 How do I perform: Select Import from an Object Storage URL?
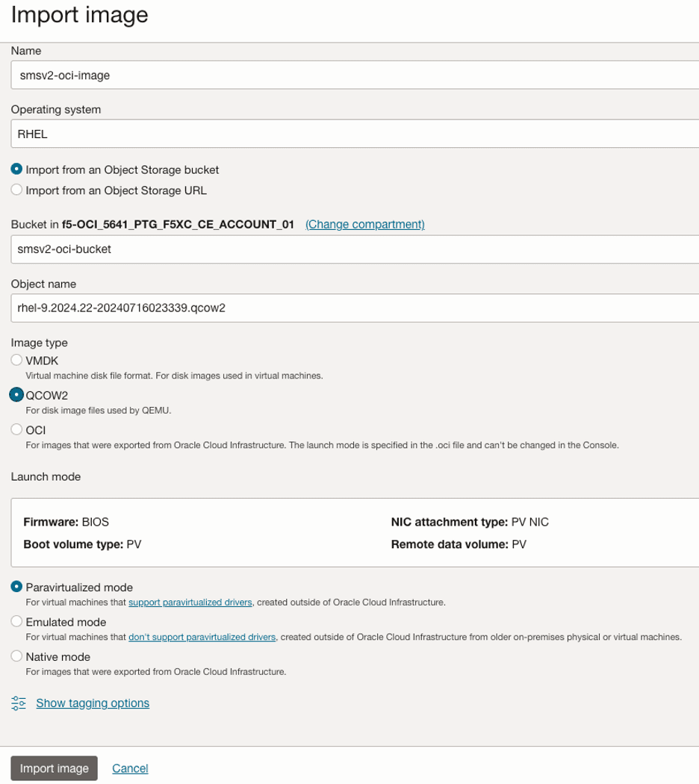click(17, 190)
